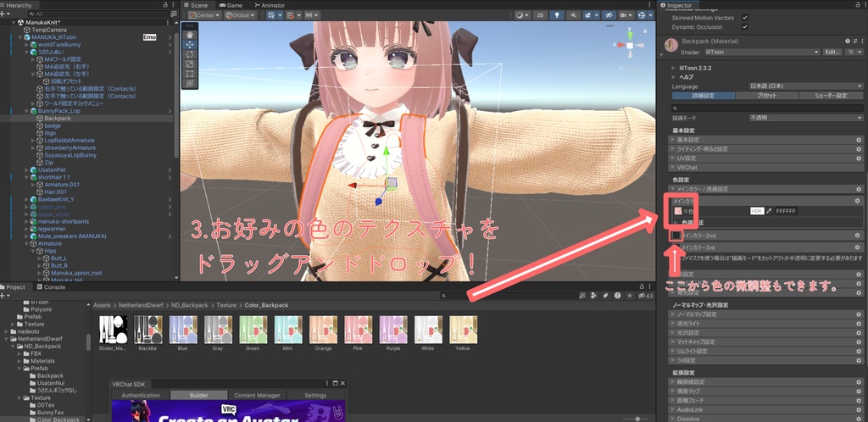
Task: Toggle scene lighting lightbulb icon
Action: pos(557,15)
